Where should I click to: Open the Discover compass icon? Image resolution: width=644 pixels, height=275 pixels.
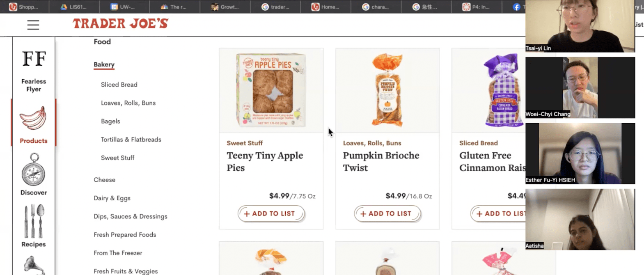(34, 170)
